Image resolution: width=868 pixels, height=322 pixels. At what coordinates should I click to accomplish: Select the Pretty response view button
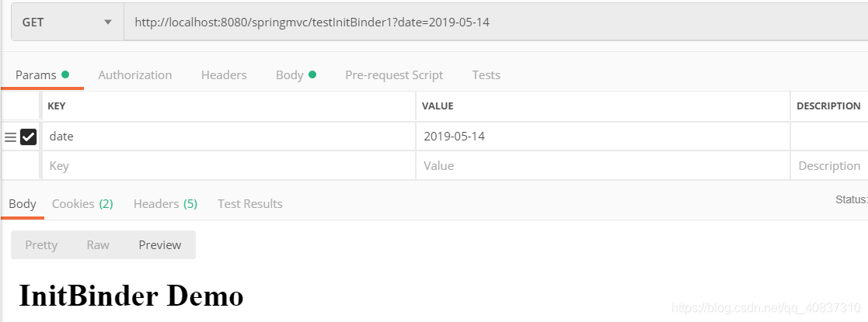tap(41, 244)
